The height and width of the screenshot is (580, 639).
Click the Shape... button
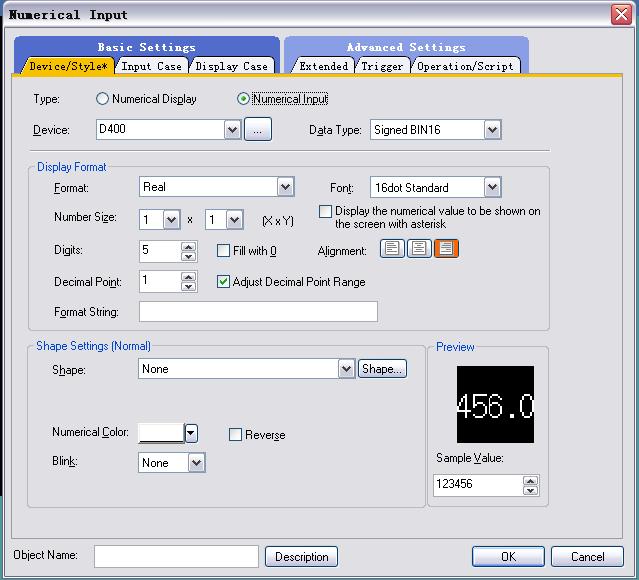point(382,369)
